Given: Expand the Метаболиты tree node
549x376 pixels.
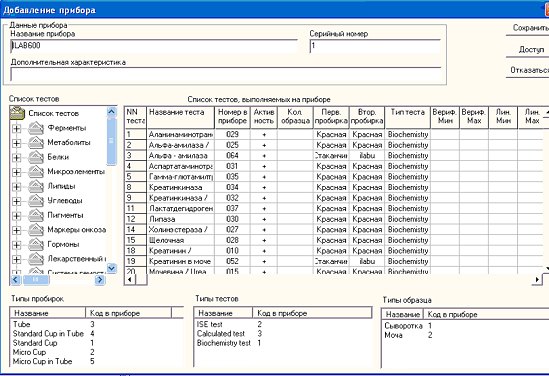Looking at the screenshot, I should (x=16, y=143).
